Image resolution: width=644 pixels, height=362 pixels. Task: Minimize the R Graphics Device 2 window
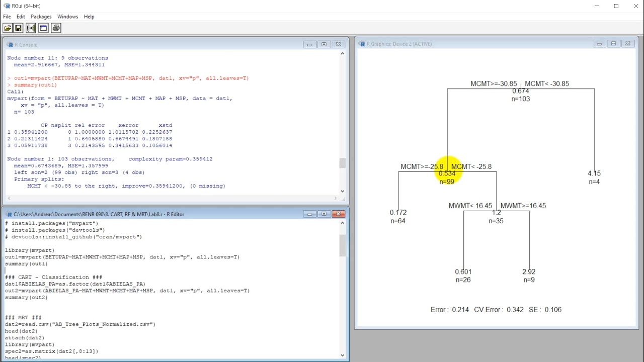coord(599,44)
